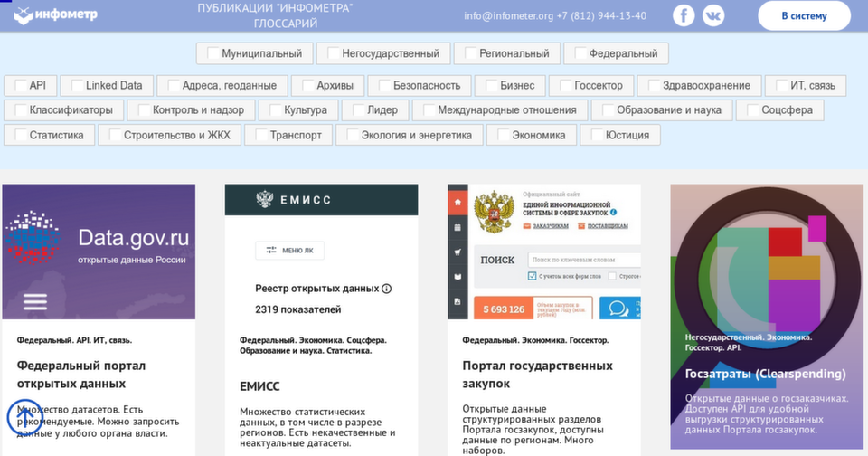This screenshot has height=456, width=868.
Task: Check the «Безопасность» filter
Action: 384,85
